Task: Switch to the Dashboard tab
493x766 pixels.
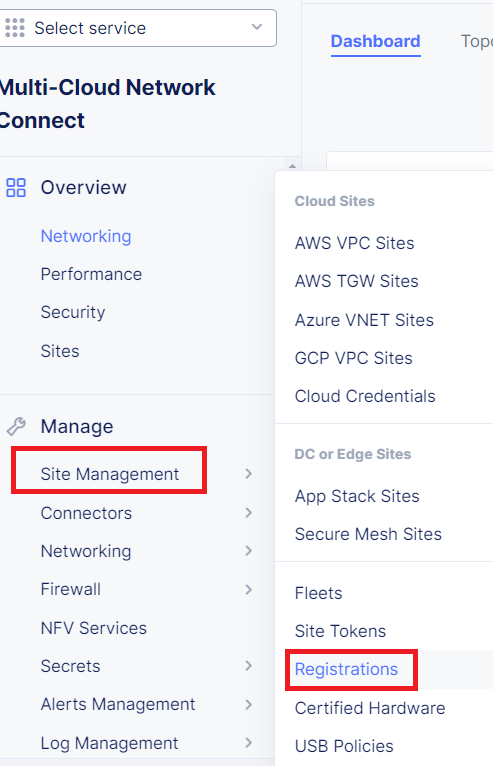Action: click(x=375, y=41)
